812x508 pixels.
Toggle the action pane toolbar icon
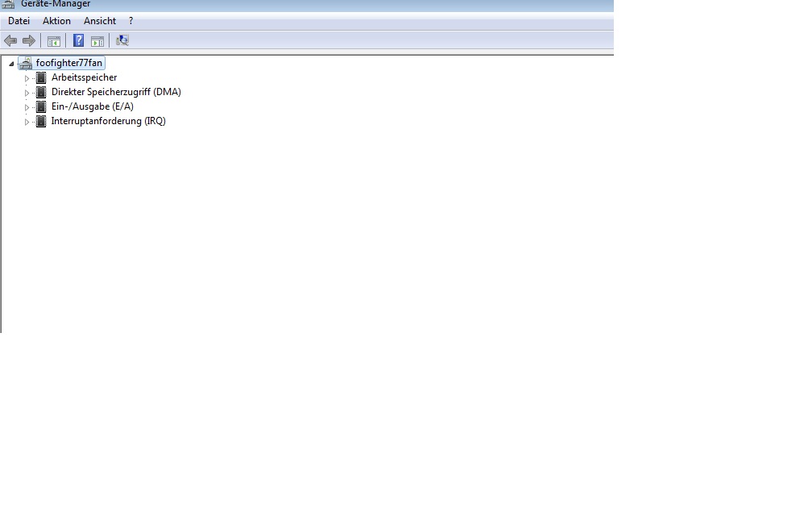(97, 41)
